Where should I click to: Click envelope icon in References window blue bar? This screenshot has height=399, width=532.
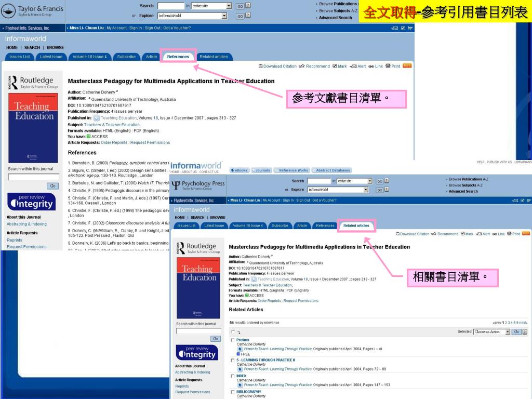395,28
